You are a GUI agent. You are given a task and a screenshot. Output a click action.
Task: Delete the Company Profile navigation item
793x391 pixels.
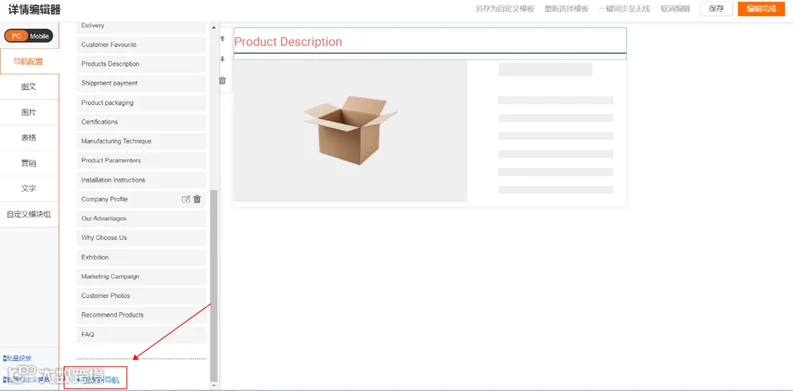pos(197,199)
